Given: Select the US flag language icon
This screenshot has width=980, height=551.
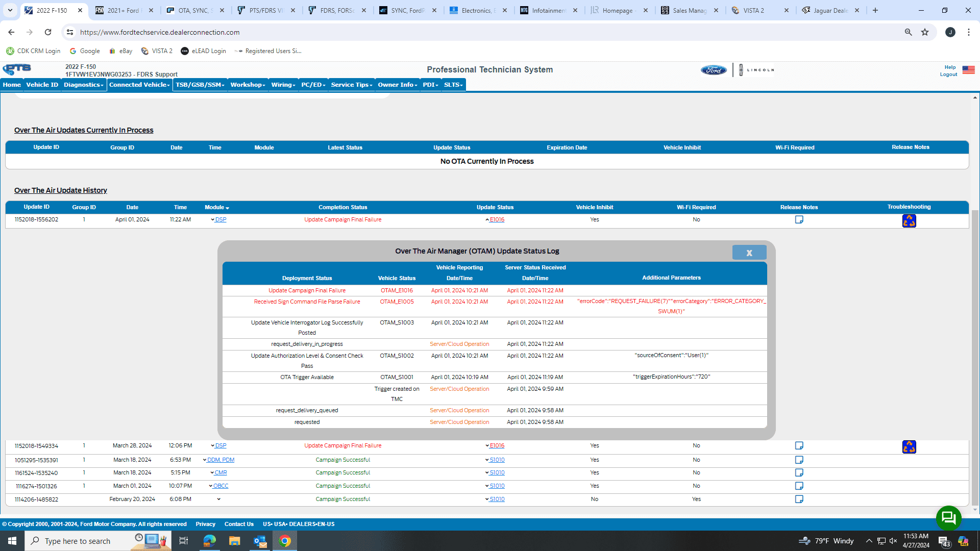Looking at the screenshot, I should (968, 70).
